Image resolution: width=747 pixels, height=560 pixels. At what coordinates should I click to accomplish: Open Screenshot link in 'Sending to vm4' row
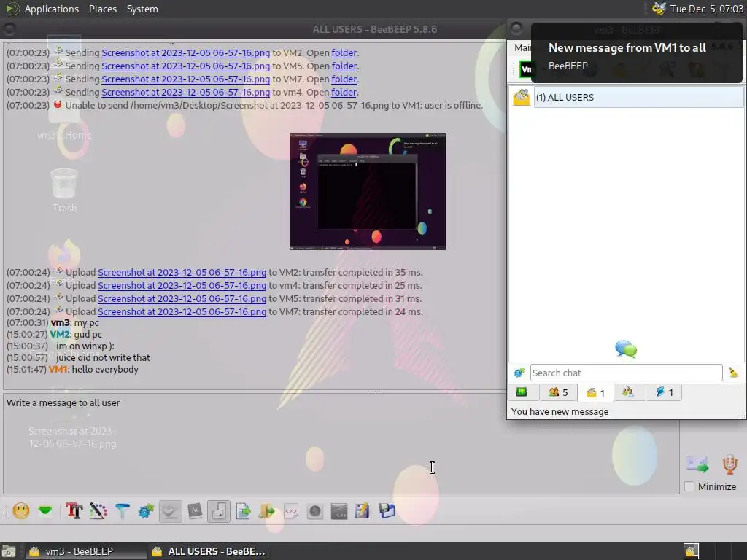[185, 92]
